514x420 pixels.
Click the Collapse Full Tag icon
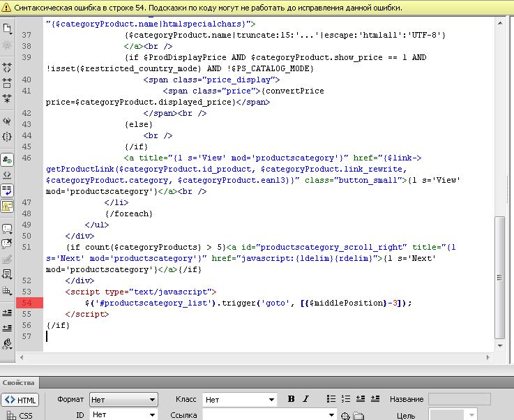7,67
